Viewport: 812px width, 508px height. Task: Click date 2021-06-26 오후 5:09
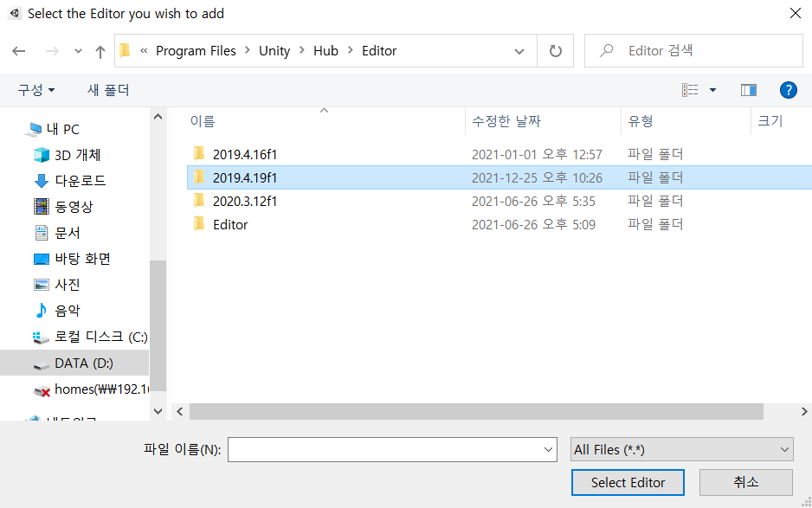[533, 225]
